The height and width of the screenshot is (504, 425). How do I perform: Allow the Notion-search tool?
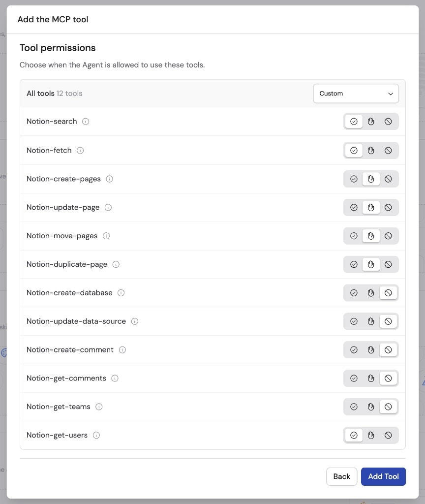pyautogui.click(x=354, y=121)
